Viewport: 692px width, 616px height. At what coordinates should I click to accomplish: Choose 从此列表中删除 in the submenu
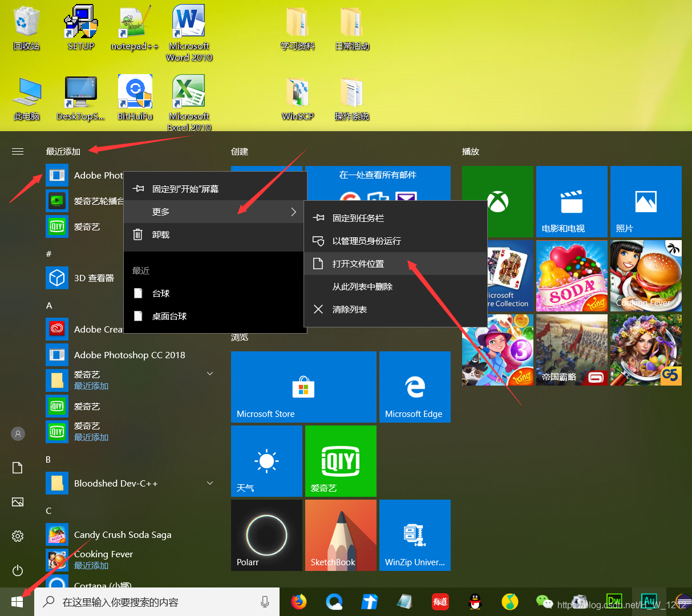coord(395,286)
